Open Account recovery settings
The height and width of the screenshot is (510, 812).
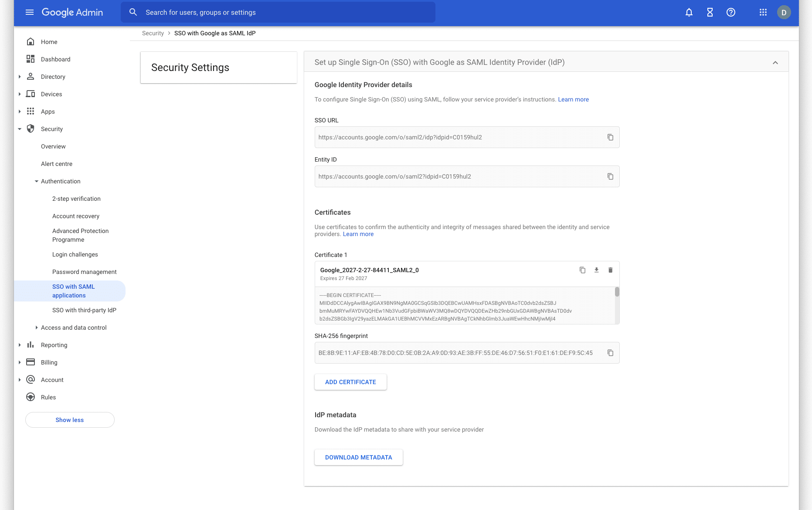76,216
